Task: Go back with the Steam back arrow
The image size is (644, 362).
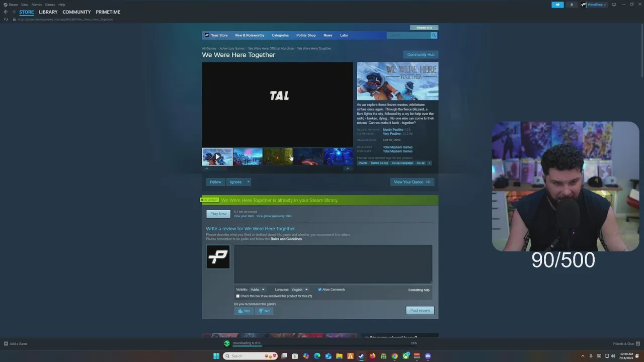Action: pyautogui.click(x=6, y=12)
